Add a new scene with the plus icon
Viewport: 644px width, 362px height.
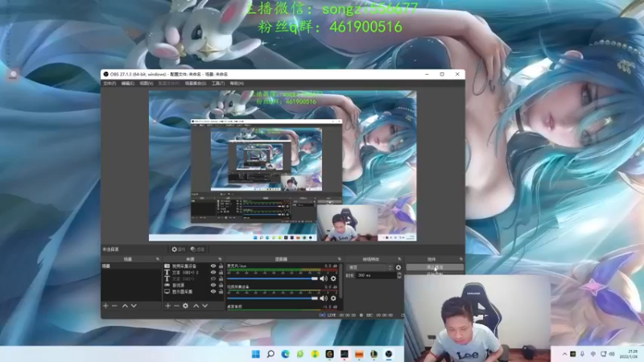click(105, 306)
